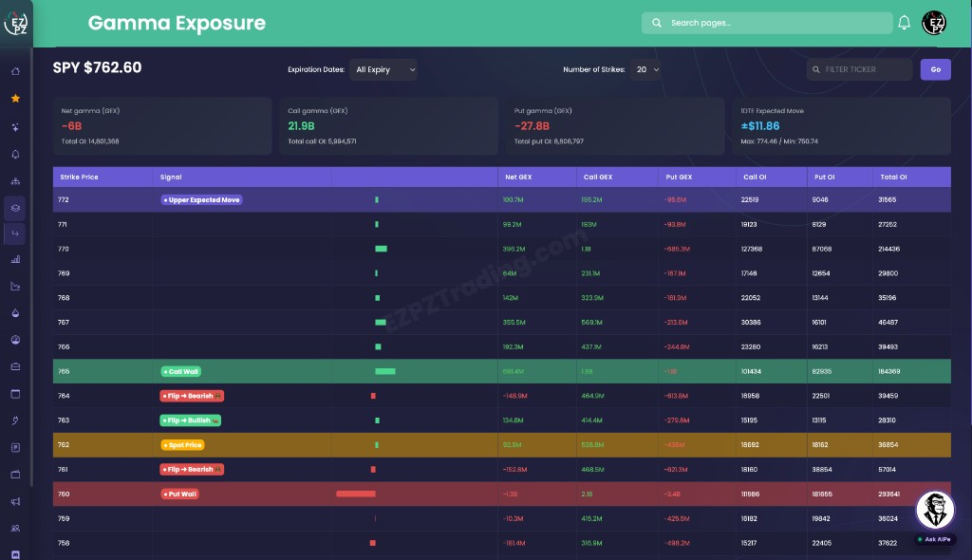Select the Put Wall signal badge
Image resolution: width=972 pixels, height=560 pixels.
click(x=179, y=495)
